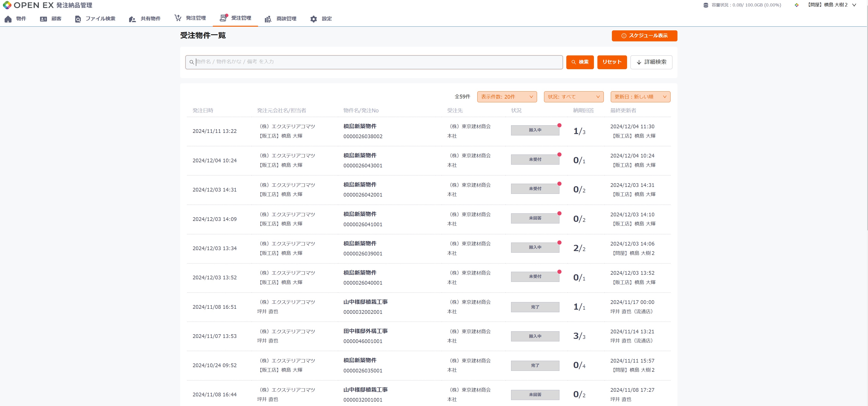Expand the 【問屋】槙島 大樹2 user menu

click(831, 5)
